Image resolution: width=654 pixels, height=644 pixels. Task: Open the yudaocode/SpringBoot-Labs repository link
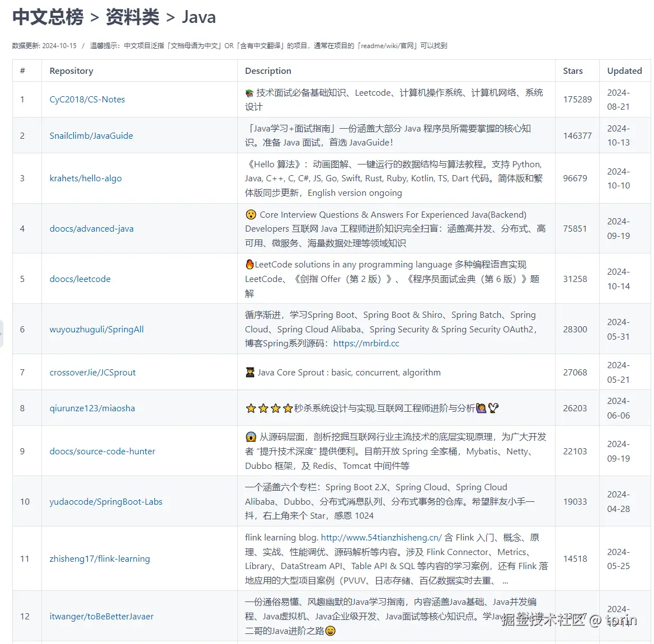[x=106, y=501]
